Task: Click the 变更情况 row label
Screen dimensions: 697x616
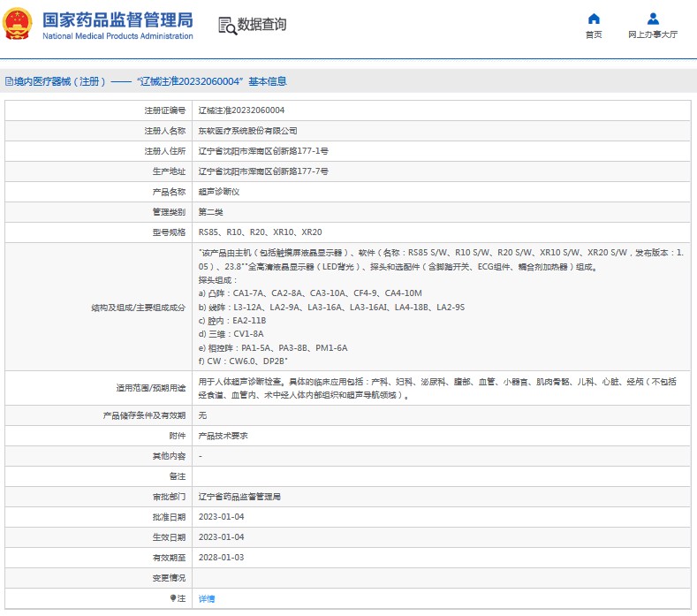Action: [169, 578]
